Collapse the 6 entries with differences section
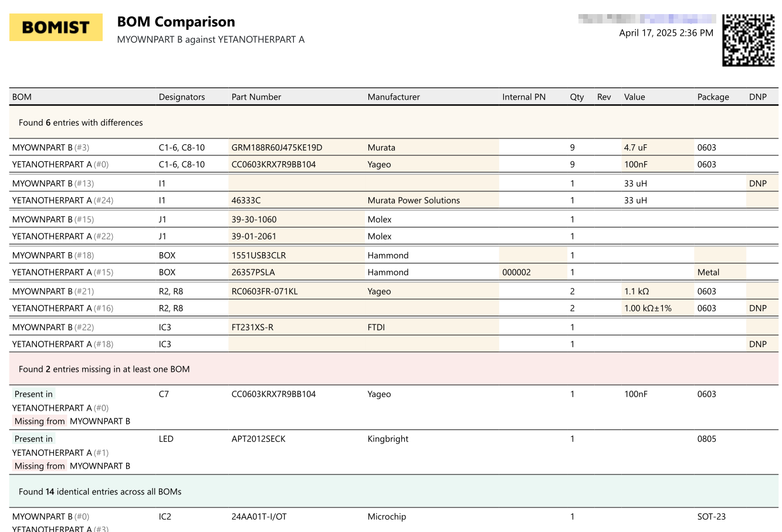782x532 pixels. click(x=81, y=123)
